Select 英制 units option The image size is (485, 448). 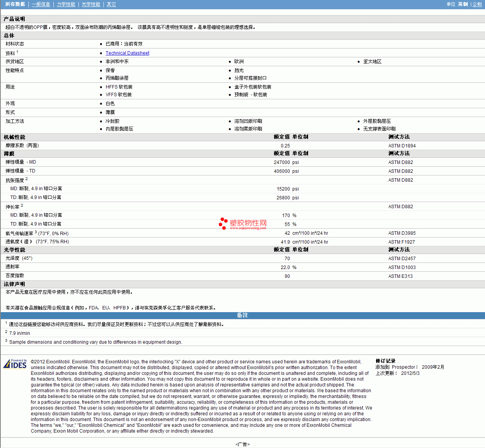coord(463,4)
